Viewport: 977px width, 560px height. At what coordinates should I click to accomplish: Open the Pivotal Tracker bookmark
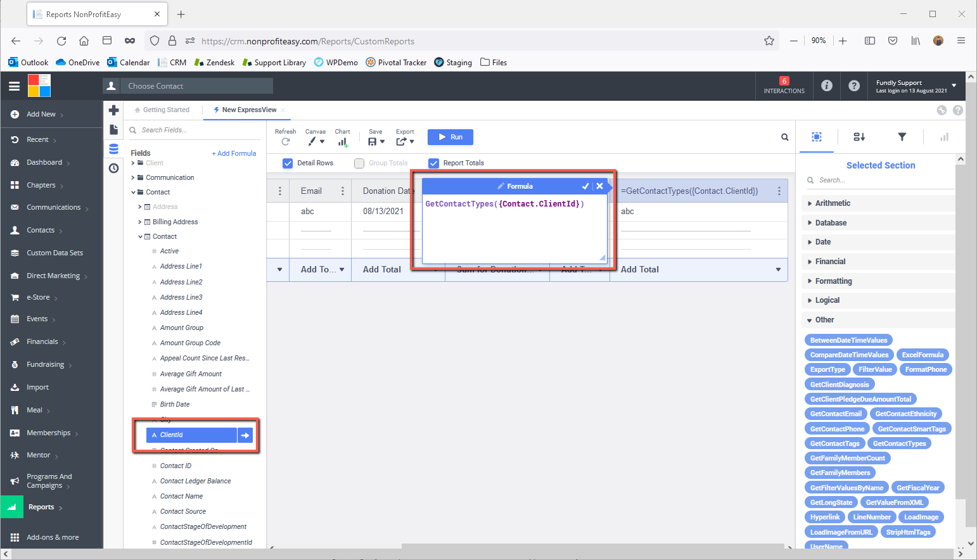396,62
